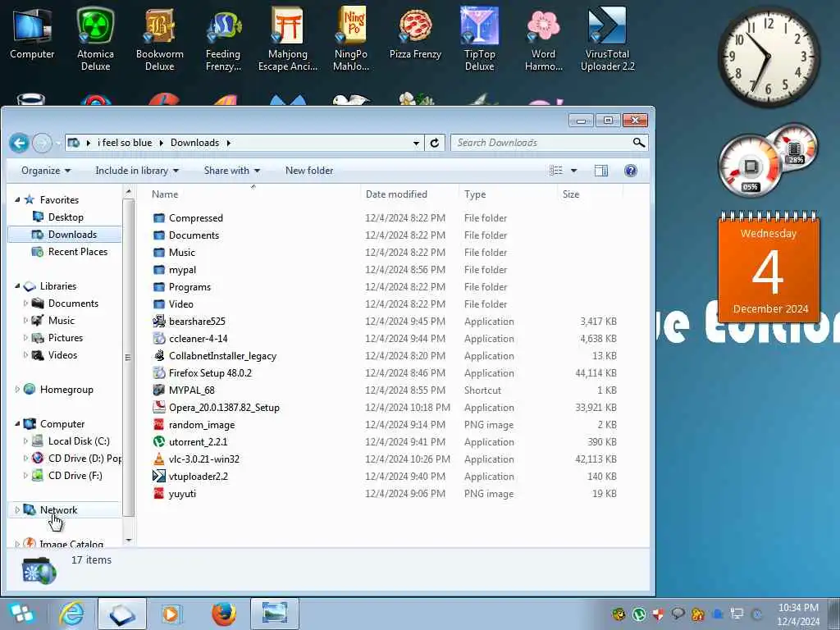Viewport: 840px width, 630px height.
Task: Go back with the Explorer back arrow
Action: tap(20, 143)
